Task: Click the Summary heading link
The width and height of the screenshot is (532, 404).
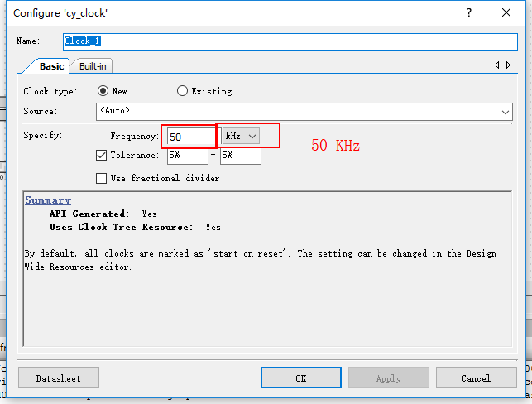Action: coord(47,200)
